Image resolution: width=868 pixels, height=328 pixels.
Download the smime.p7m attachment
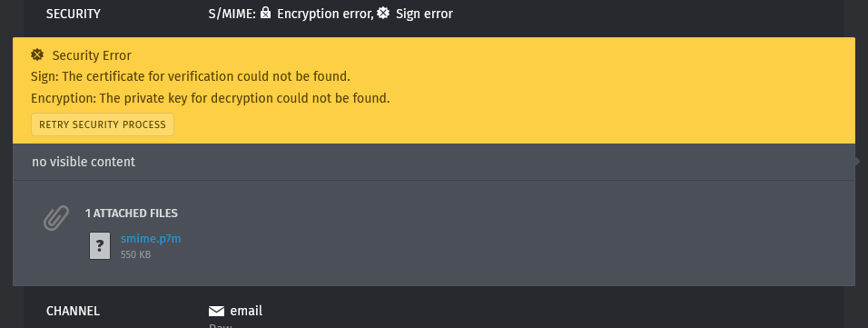coord(151,239)
